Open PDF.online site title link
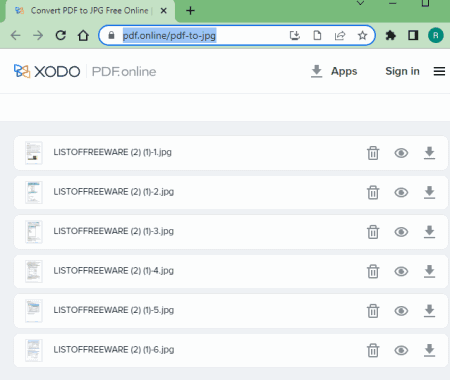 [x=124, y=71]
